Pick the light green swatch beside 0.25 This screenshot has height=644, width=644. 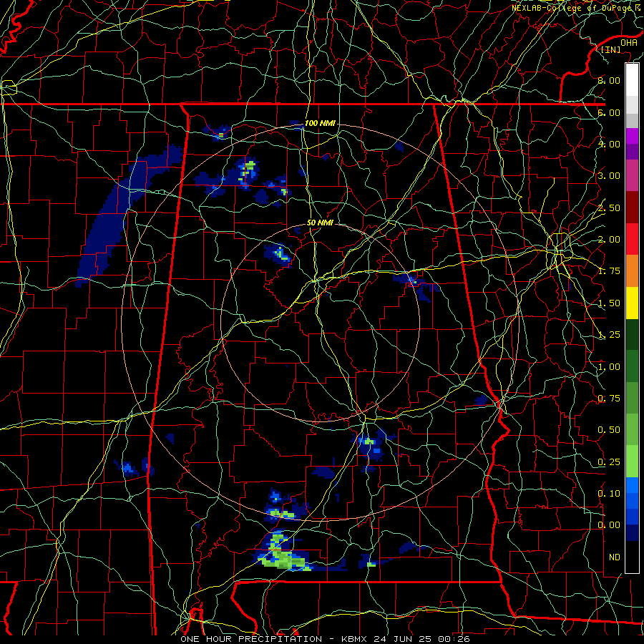click(x=632, y=462)
